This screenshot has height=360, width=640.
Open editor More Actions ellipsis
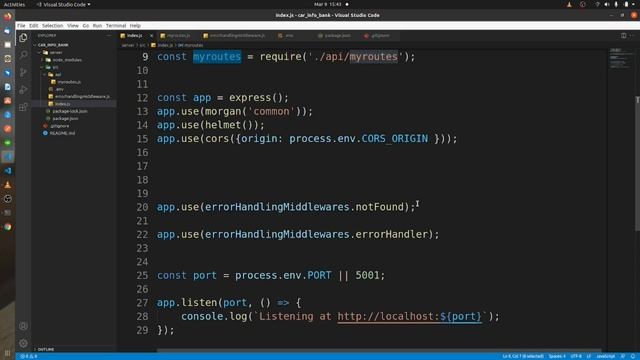click(632, 36)
